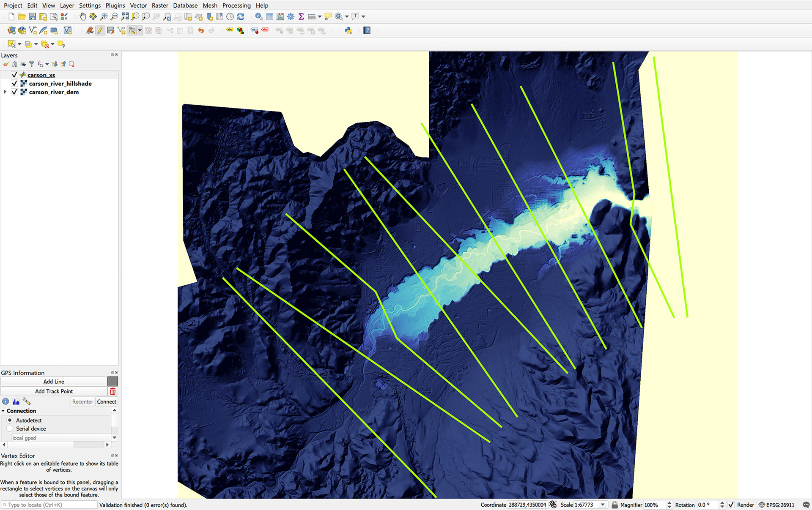812x510 pixels.
Task: Click the Statistical Summary sigma icon
Action: 301,16
